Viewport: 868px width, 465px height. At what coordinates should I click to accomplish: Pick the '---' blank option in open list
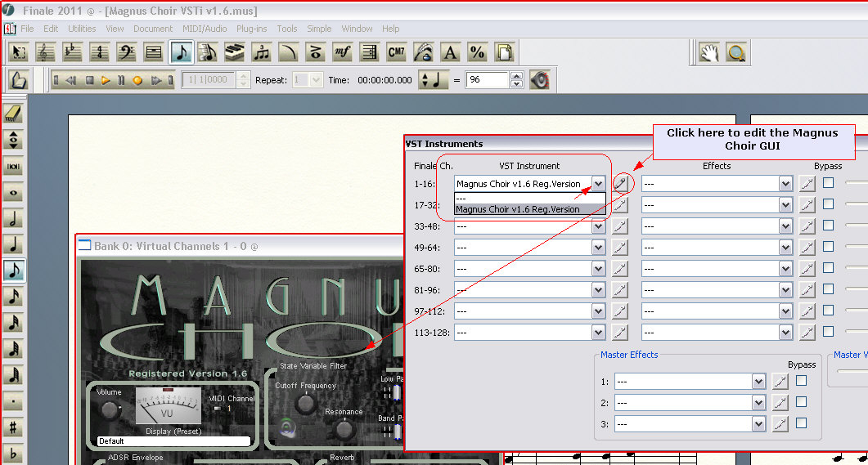click(529, 199)
